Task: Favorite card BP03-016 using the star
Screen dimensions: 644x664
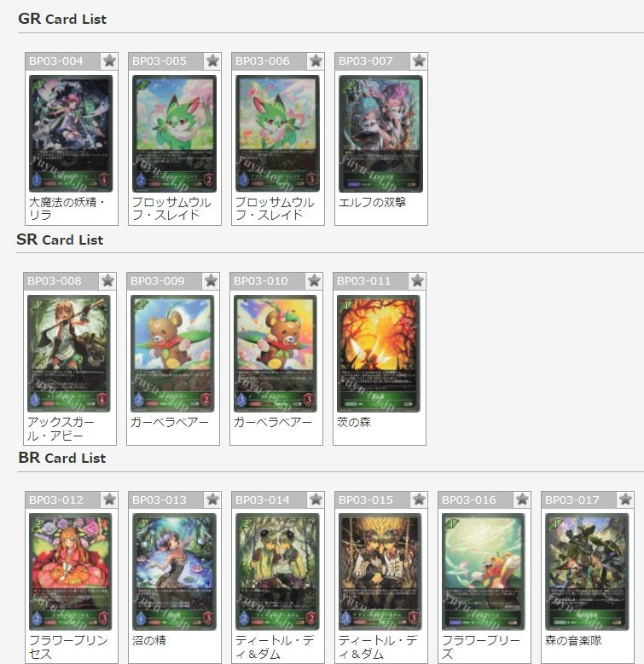Action: pyautogui.click(x=522, y=499)
